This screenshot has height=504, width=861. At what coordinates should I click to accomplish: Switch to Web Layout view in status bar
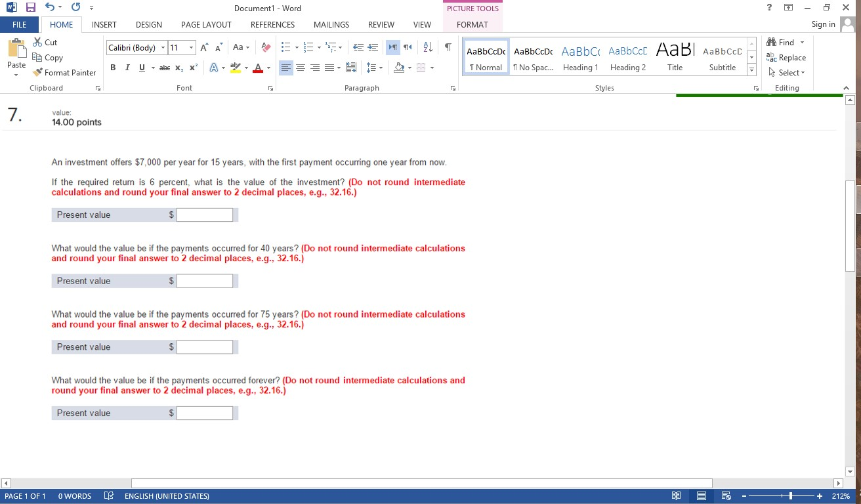pos(726,496)
